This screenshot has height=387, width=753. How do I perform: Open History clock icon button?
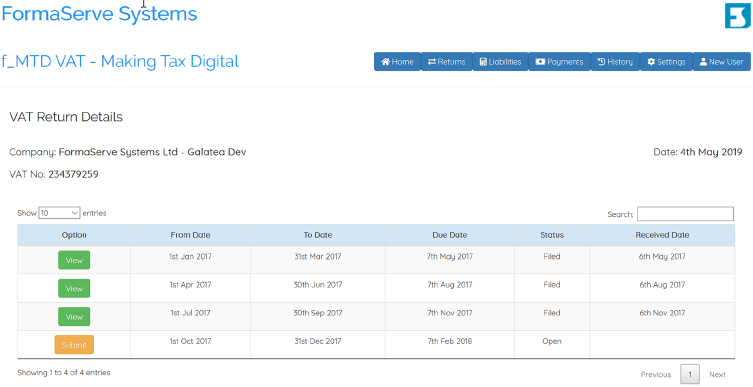[x=615, y=61]
